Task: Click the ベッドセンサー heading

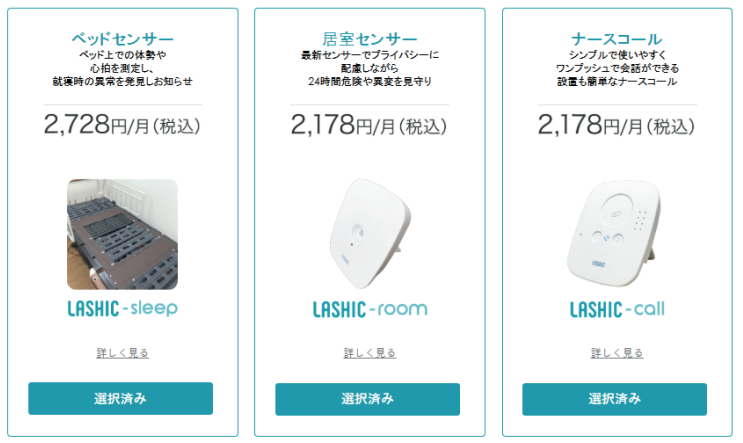Action: (x=122, y=38)
